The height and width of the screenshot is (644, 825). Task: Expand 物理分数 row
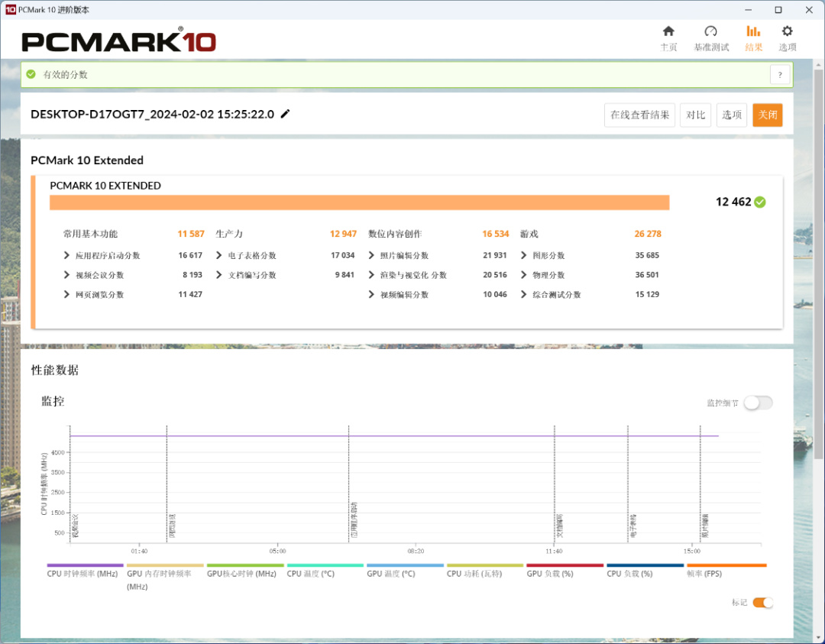pos(523,275)
